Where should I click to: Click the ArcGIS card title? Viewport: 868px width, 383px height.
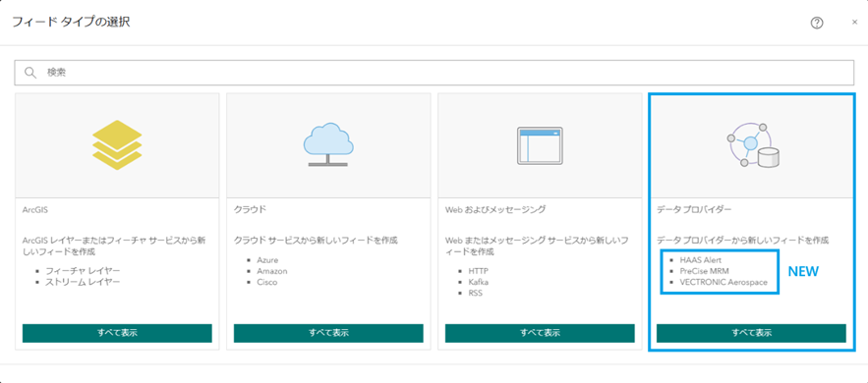click(34, 210)
